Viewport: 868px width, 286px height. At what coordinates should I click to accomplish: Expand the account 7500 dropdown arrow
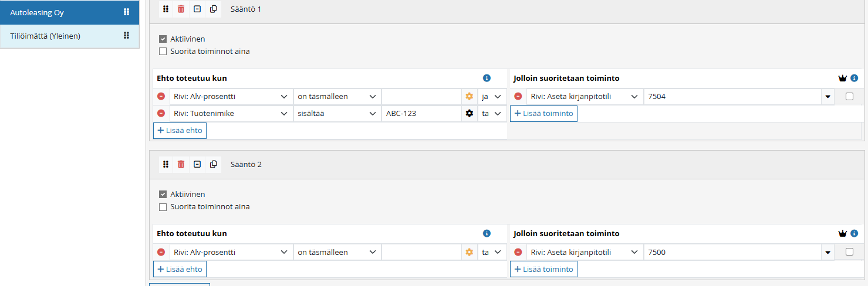coord(828,253)
